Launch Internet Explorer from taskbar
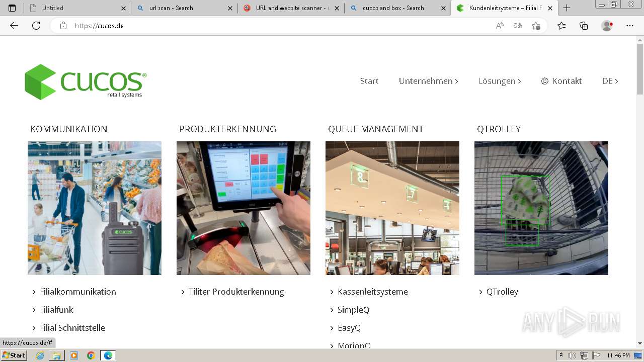The image size is (644, 362). (x=40, y=355)
